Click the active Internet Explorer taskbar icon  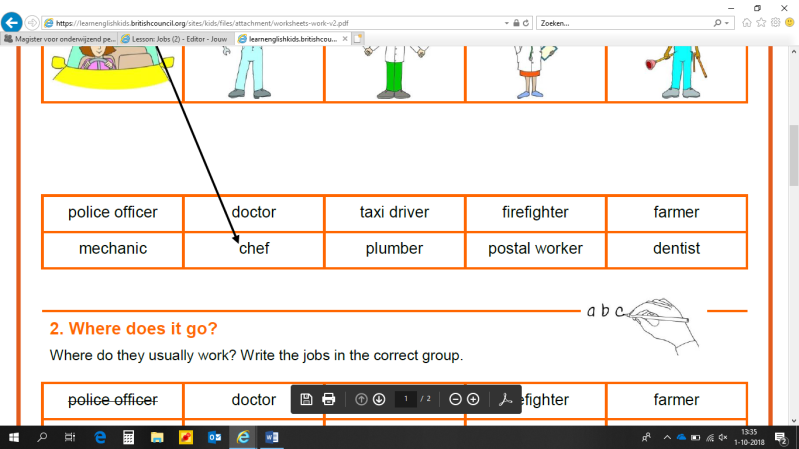[243, 437]
